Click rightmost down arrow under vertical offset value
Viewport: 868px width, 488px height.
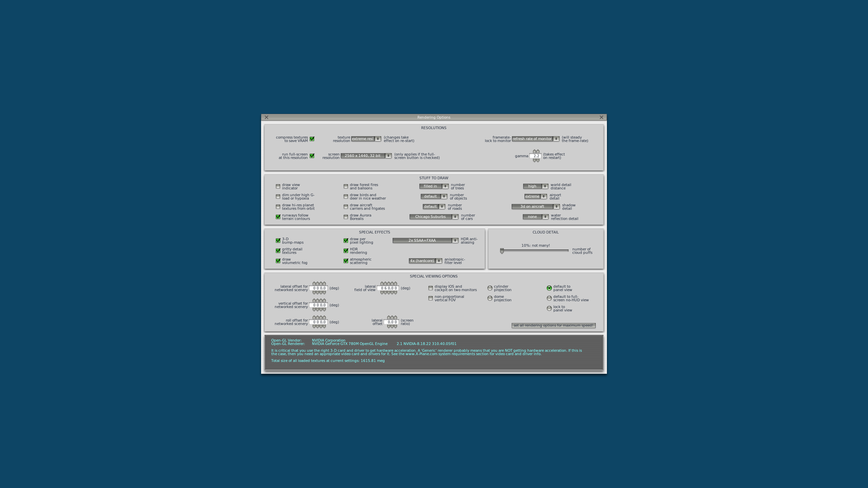[x=324, y=309]
